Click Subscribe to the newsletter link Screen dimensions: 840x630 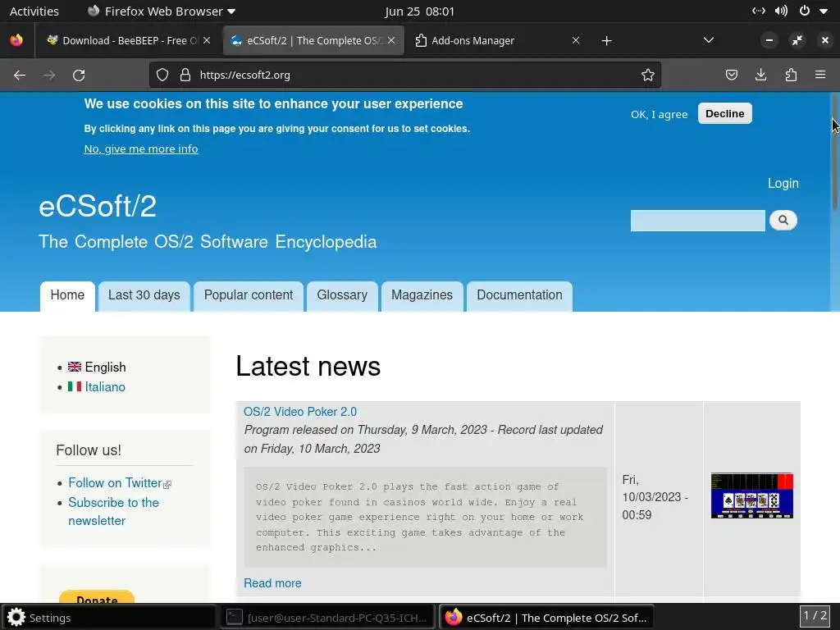click(x=113, y=512)
